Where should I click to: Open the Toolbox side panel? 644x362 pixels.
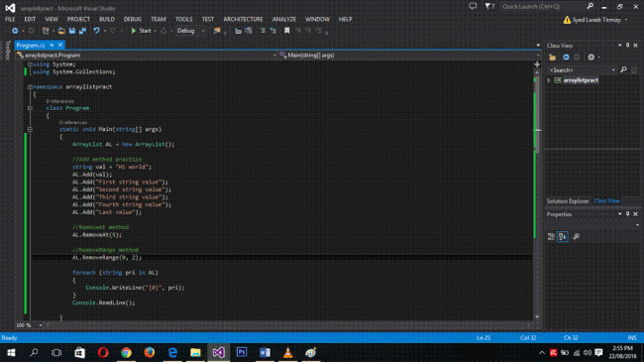(x=7, y=51)
